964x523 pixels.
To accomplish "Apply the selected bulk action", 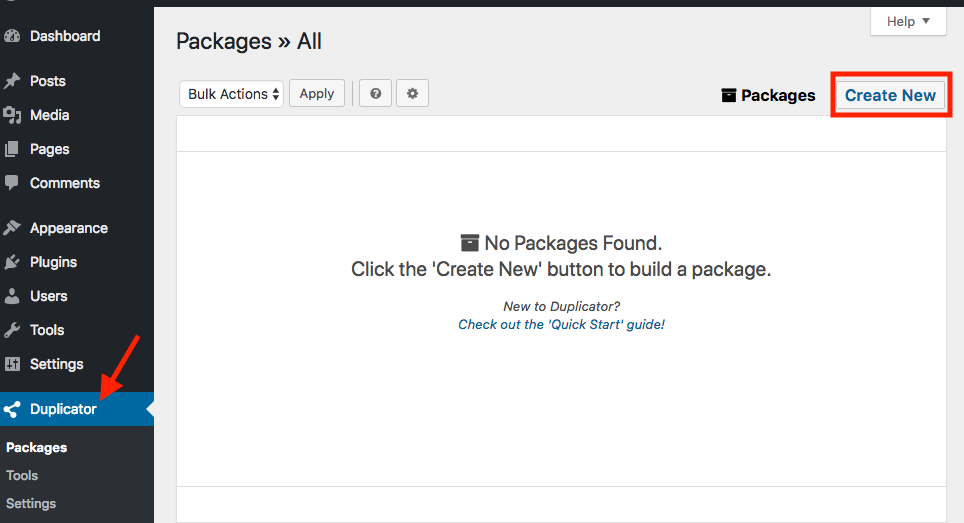I will pos(317,94).
